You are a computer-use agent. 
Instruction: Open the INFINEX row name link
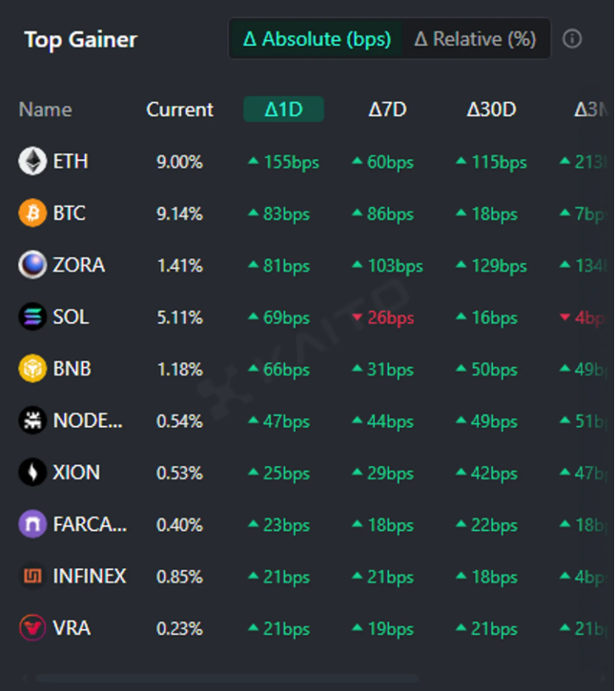coord(90,577)
